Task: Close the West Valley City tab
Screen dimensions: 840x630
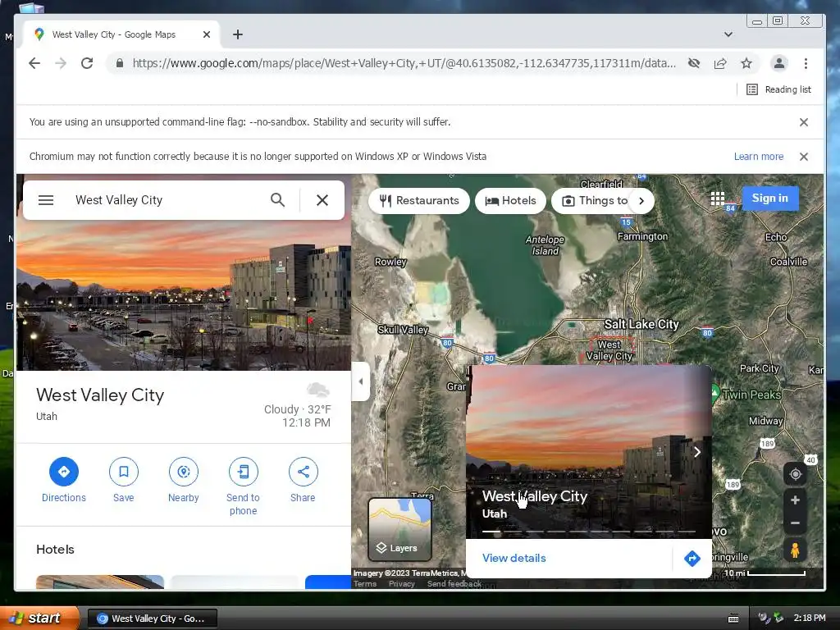Action: pos(207,34)
